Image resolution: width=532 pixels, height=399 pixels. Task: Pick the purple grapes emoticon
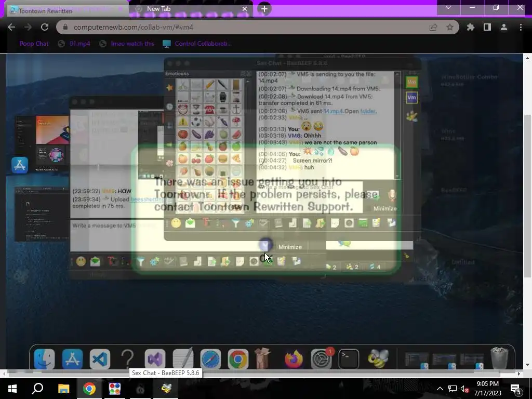pos(209,134)
